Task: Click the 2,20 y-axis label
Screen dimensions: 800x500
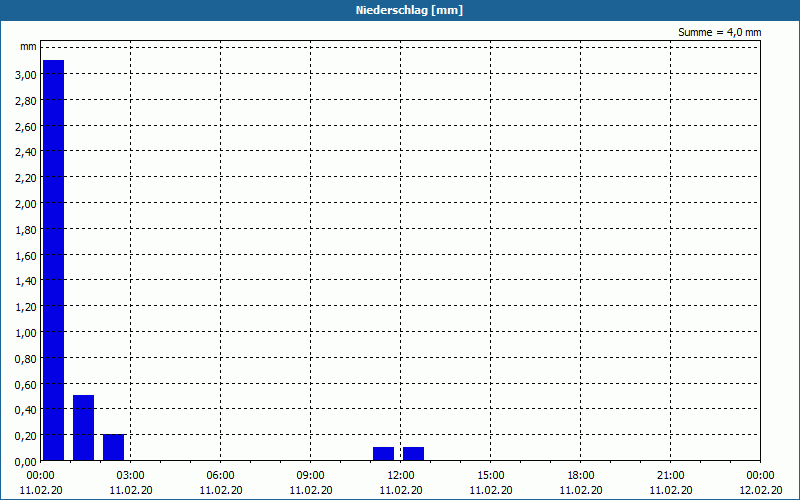Action: click(26, 178)
